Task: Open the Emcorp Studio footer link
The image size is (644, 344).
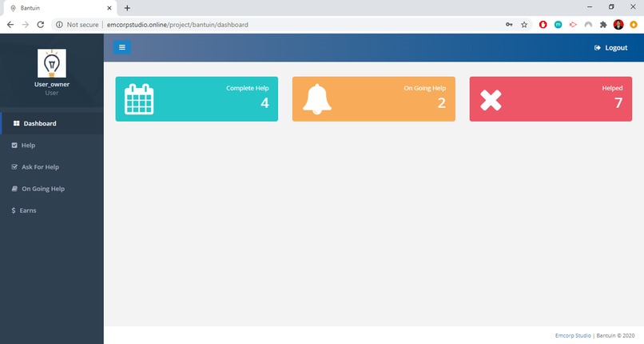Action: coord(573,336)
